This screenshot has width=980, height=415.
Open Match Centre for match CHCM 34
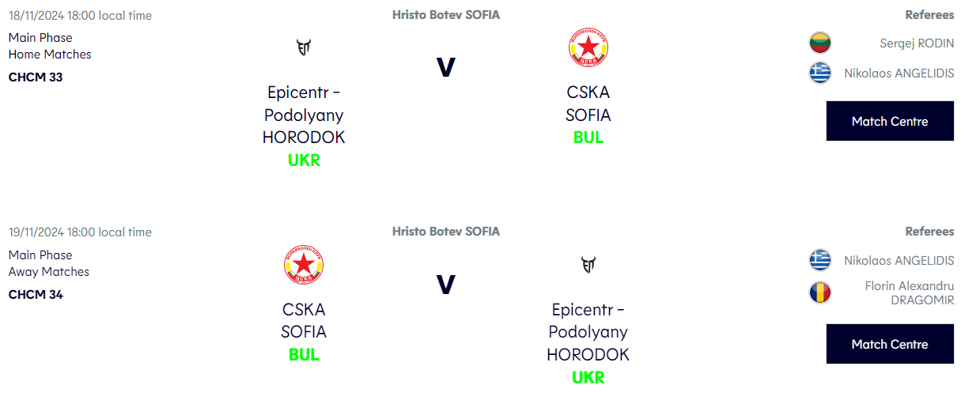(x=890, y=344)
